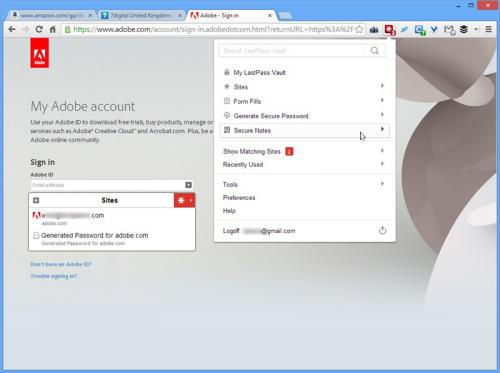Switch to the Amazon tab

click(x=52, y=15)
